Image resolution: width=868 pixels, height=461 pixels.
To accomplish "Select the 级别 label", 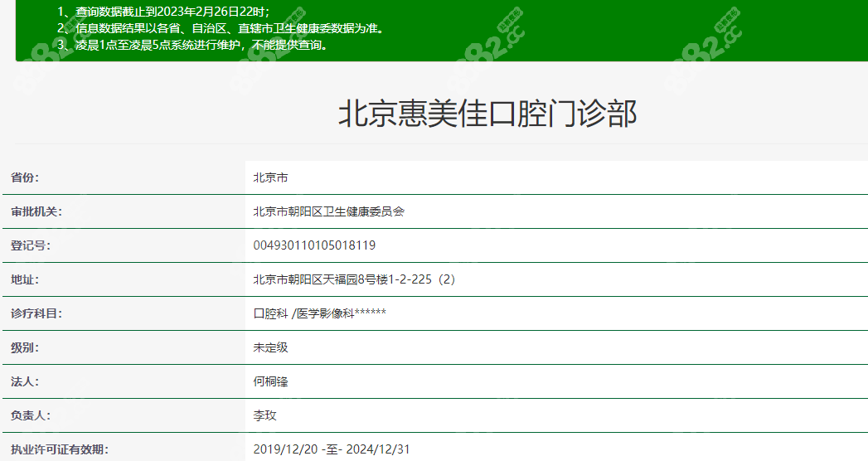I will click(25, 347).
